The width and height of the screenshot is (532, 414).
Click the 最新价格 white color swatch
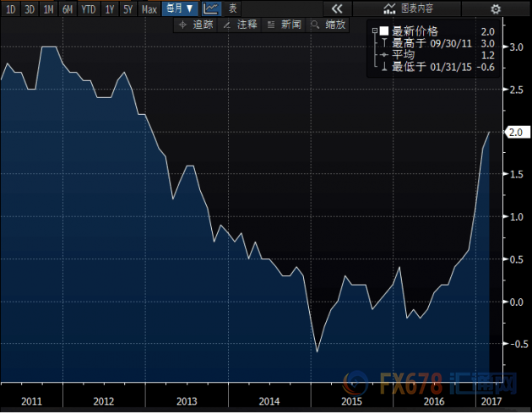coord(384,31)
